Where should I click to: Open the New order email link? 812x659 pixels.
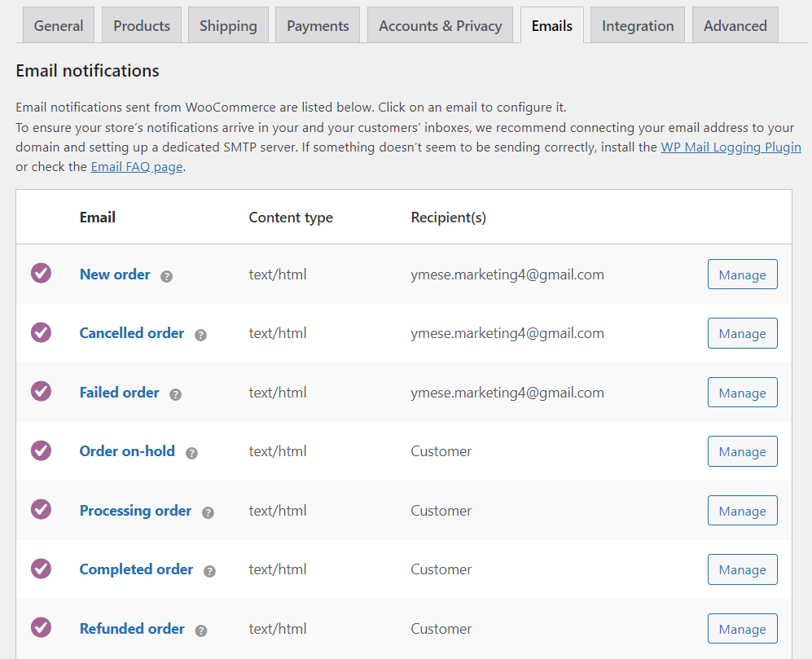click(115, 274)
